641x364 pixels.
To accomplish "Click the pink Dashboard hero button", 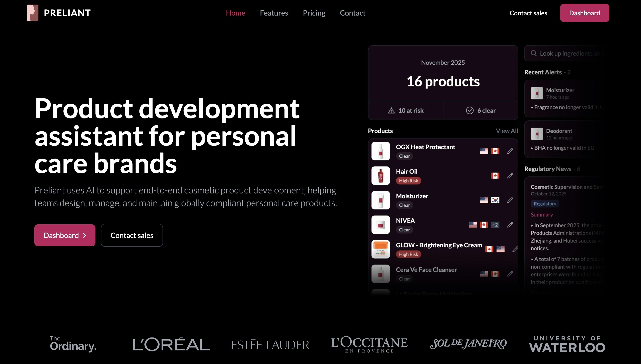I will [x=65, y=235].
